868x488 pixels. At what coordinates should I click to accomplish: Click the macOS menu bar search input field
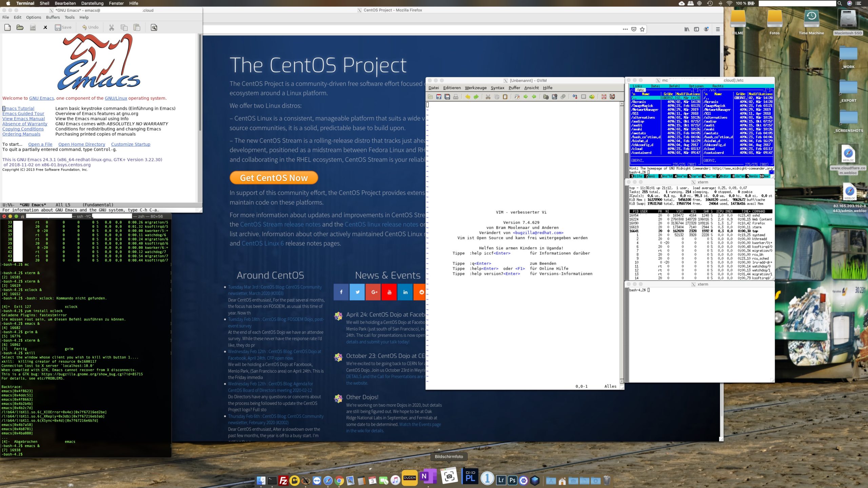coord(797,3)
